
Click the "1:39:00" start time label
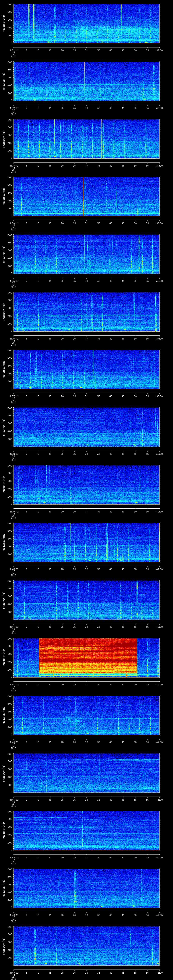pos(14,511)
